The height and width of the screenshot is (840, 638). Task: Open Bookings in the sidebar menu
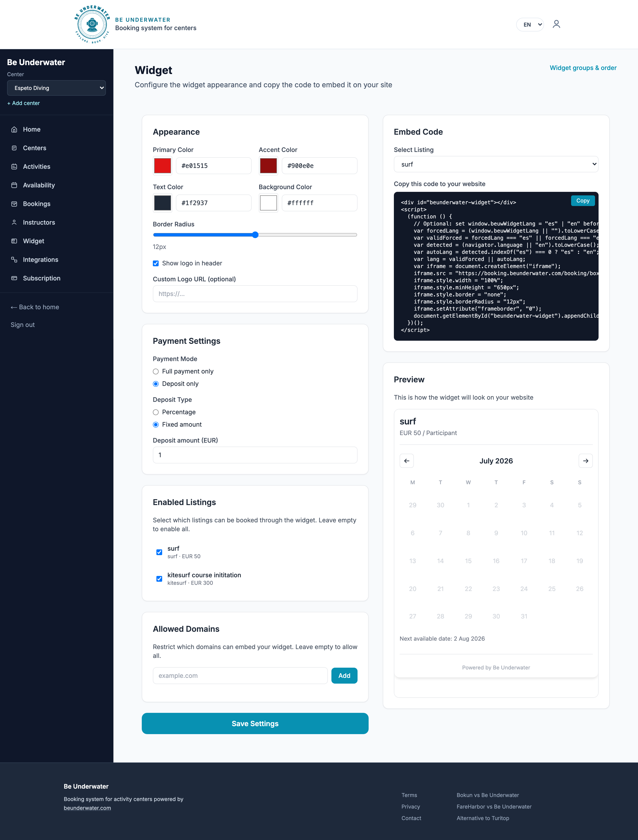[x=56, y=204]
